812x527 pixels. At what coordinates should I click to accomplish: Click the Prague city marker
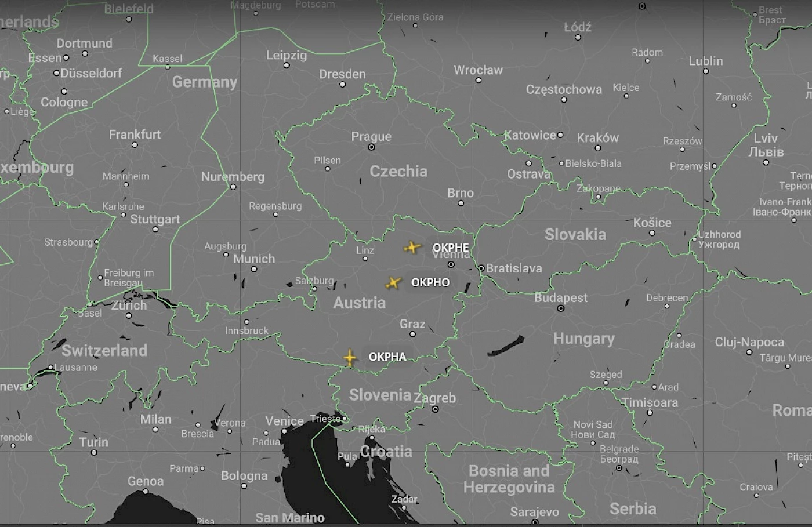tap(371, 147)
